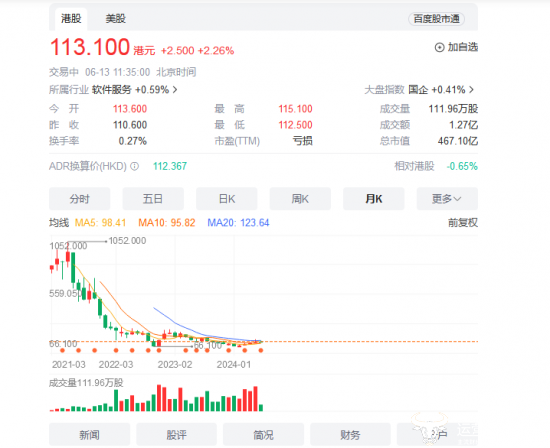The height and width of the screenshot is (448, 550).
Task: Select the 分时 chart view
Action: (80, 199)
